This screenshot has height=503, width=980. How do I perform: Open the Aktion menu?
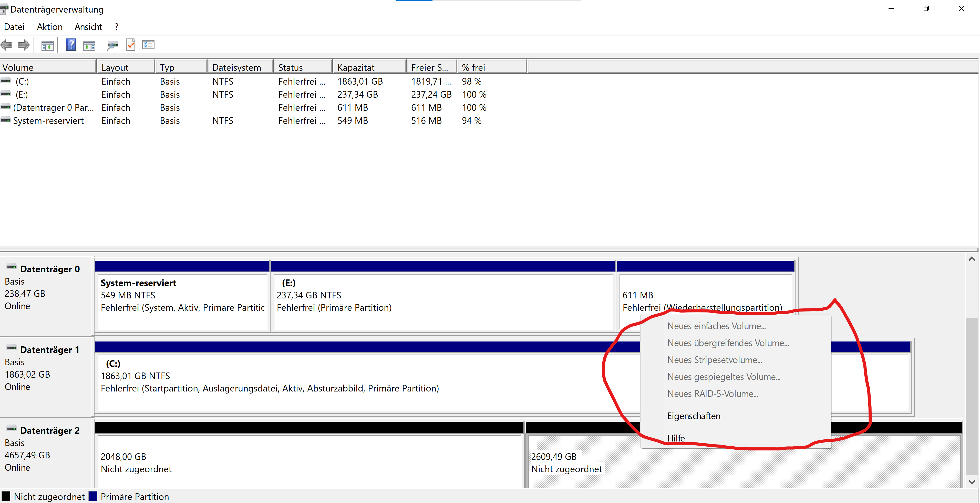pos(49,27)
